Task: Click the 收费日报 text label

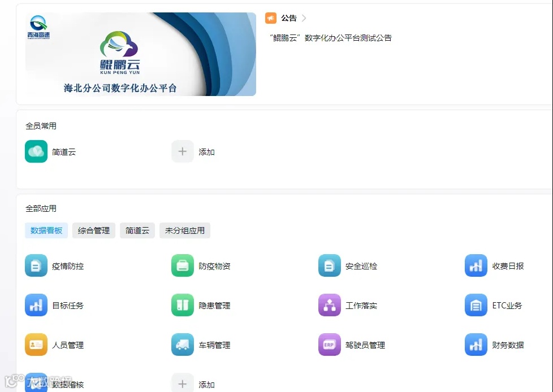Action: point(508,266)
